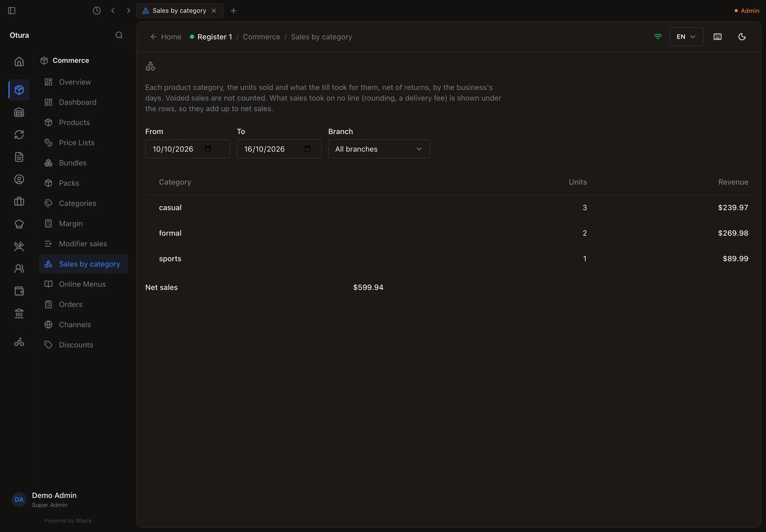Click the $599.94 net sales value

(368, 287)
